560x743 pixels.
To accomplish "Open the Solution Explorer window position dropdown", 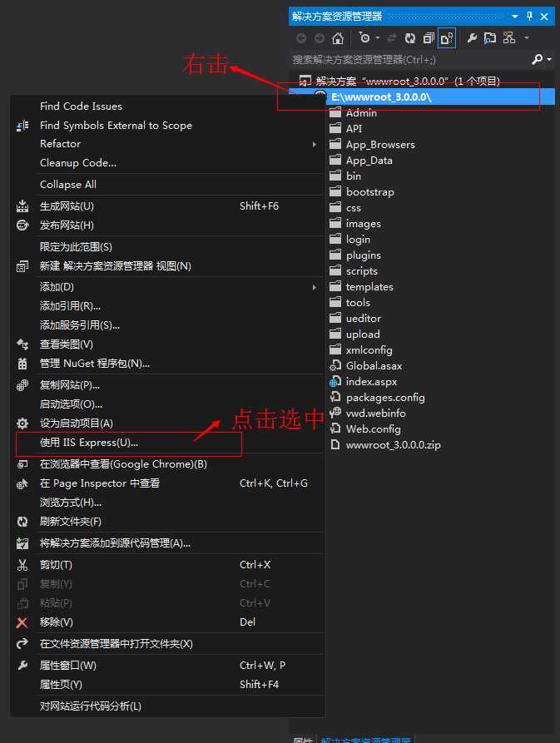I will click(x=515, y=17).
